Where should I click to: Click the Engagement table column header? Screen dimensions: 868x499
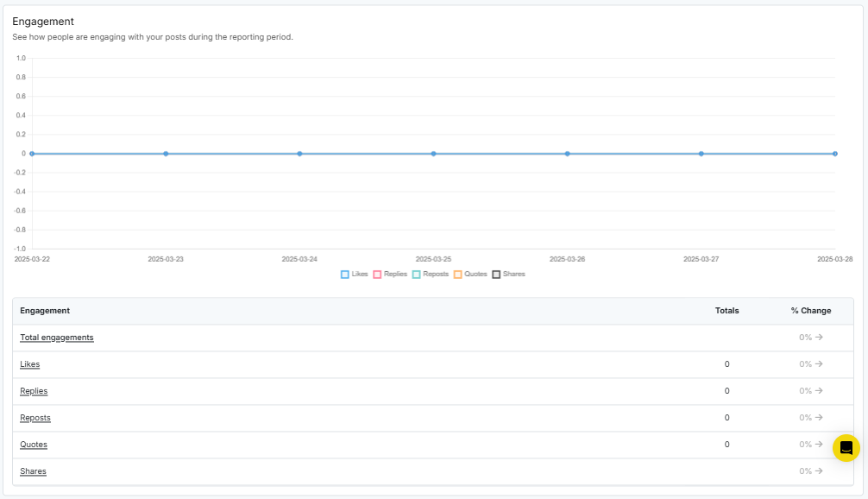[x=45, y=311]
